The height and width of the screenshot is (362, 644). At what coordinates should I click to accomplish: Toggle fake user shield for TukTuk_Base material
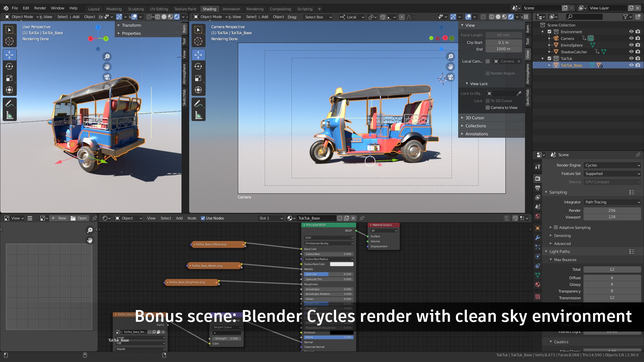pyautogui.click(x=339, y=218)
